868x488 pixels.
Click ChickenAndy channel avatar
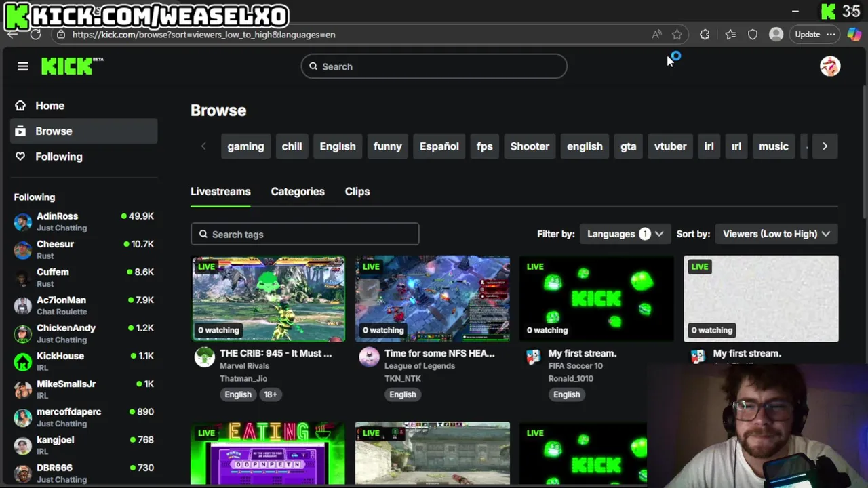point(23,333)
